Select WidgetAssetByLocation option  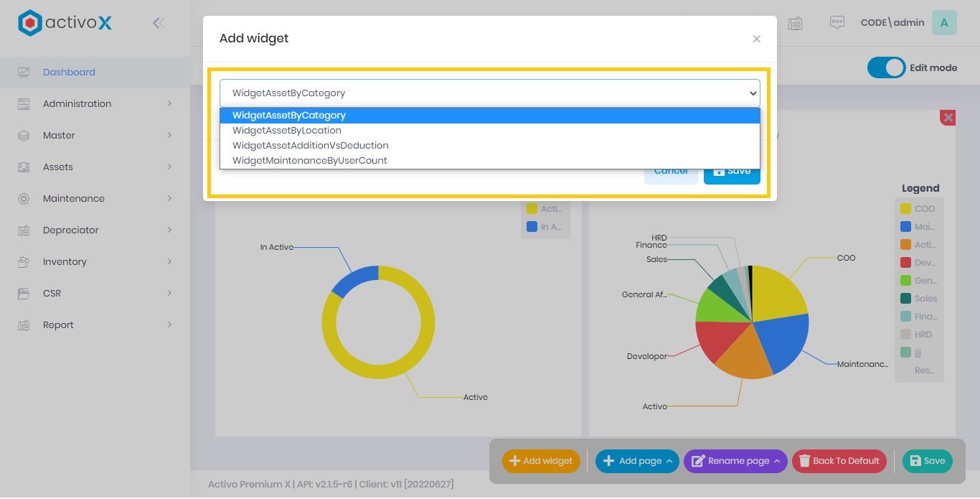point(287,131)
